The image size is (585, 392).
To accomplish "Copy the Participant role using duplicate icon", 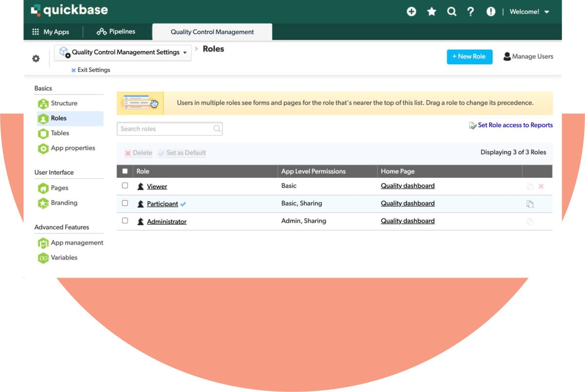I will [x=530, y=204].
